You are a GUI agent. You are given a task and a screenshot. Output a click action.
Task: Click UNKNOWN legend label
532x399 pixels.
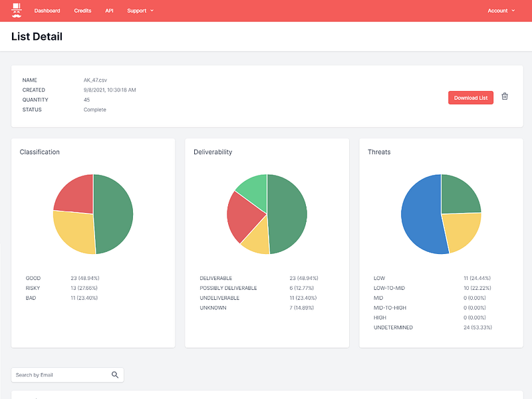[213, 308]
